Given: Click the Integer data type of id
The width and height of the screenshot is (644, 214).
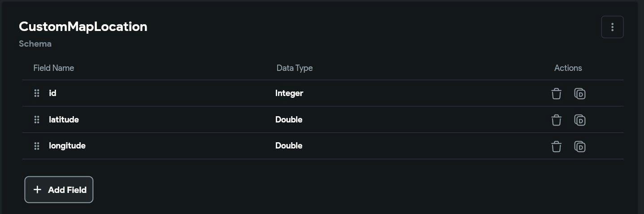Looking at the screenshot, I should [289, 93].
